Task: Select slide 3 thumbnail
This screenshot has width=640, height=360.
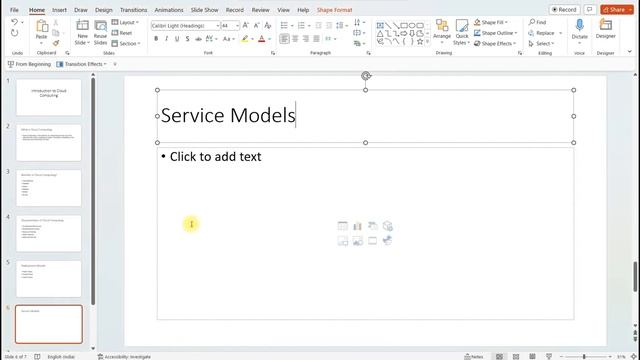Action: pos(49,188)
